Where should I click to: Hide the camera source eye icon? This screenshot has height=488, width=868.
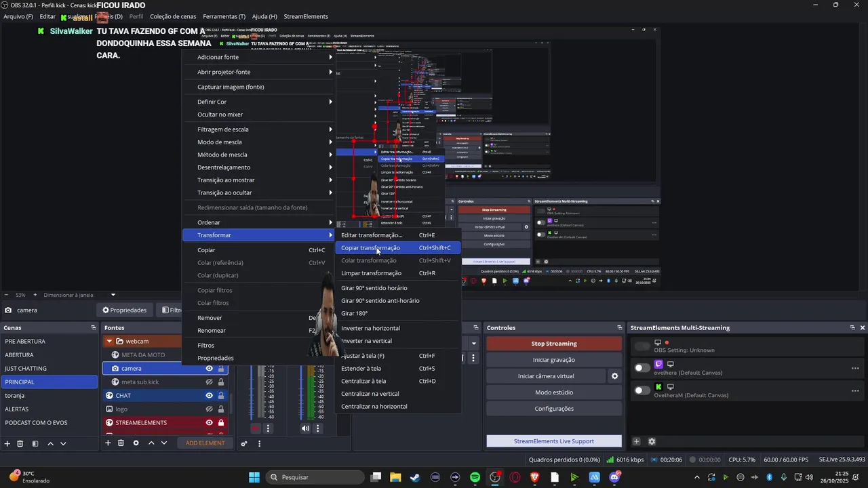click(x=209, y=368)
